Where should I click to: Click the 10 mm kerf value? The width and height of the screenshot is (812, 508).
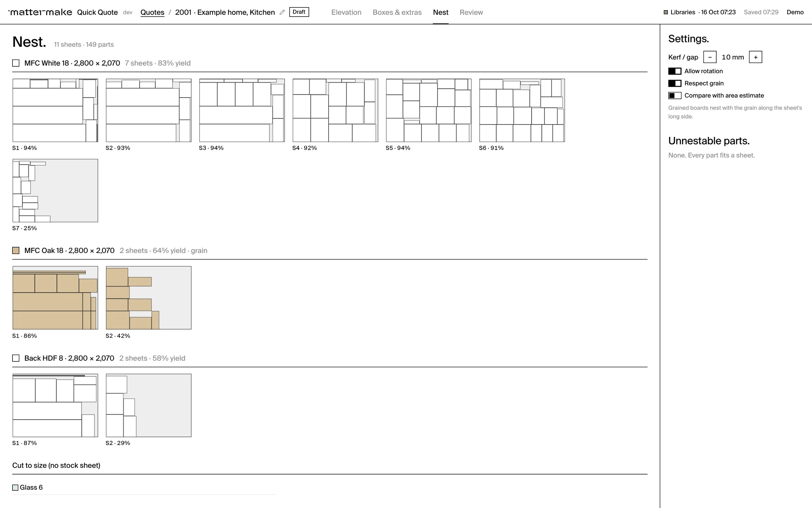pyautogui.click(x=733, y=57)
